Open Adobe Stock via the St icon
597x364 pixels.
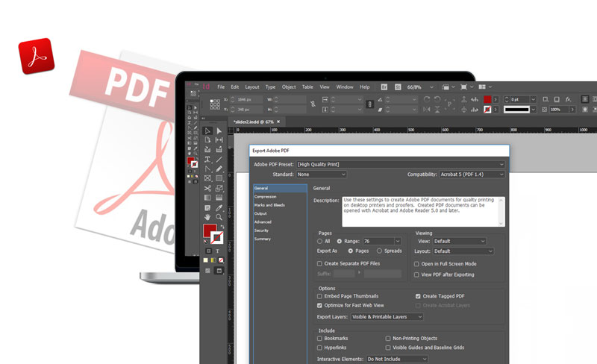(398, 87)
